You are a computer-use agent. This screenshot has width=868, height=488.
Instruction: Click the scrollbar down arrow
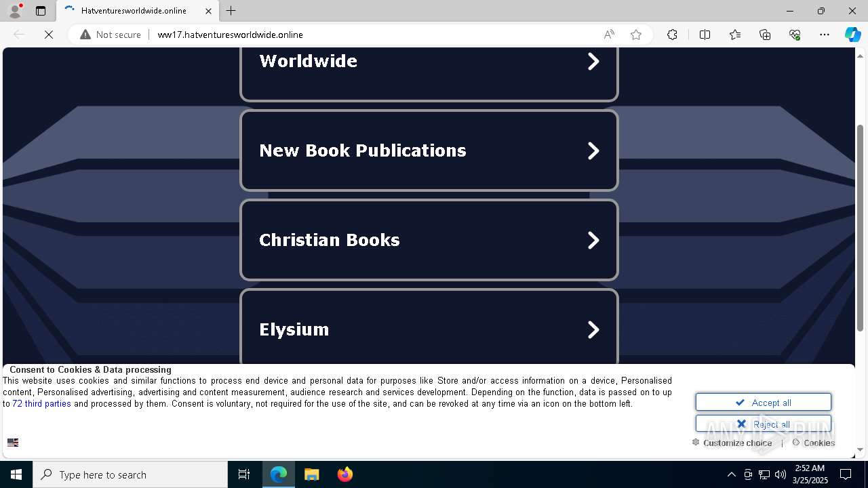[x=861, y=449]
